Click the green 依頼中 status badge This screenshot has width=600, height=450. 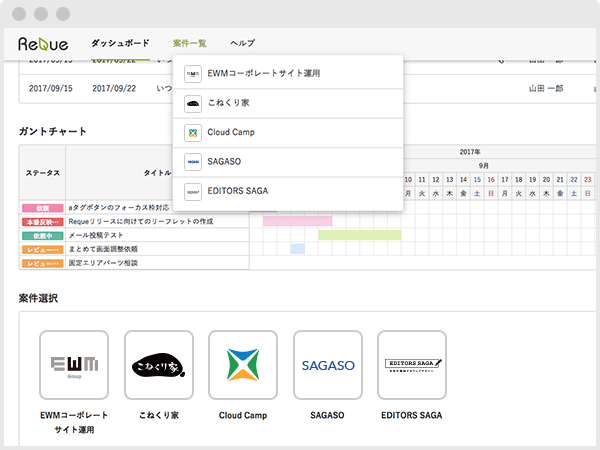pos(42,236)
